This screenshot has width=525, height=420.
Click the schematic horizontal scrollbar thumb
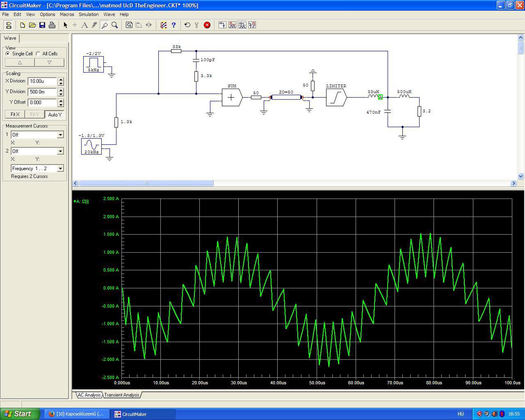click(146, 183)
